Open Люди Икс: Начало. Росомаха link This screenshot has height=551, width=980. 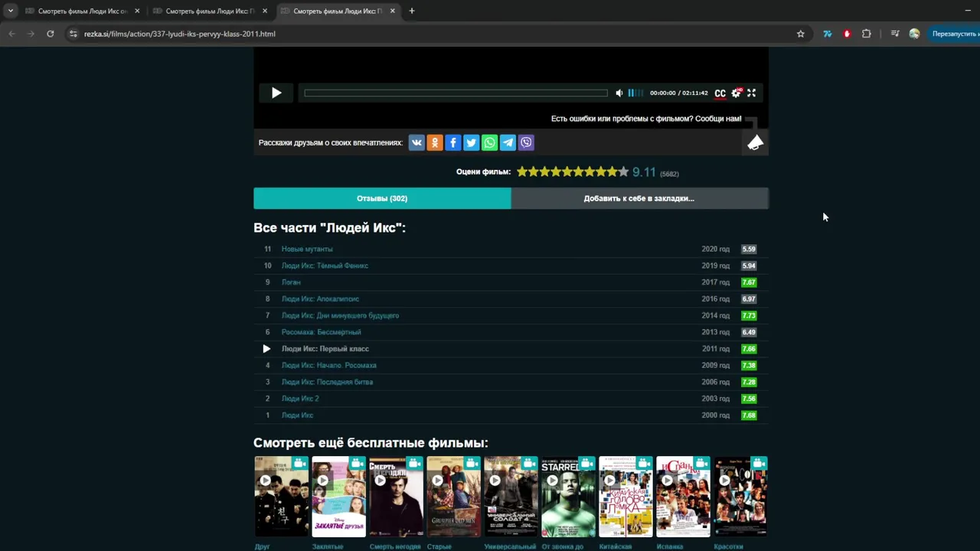click(328, 365)
